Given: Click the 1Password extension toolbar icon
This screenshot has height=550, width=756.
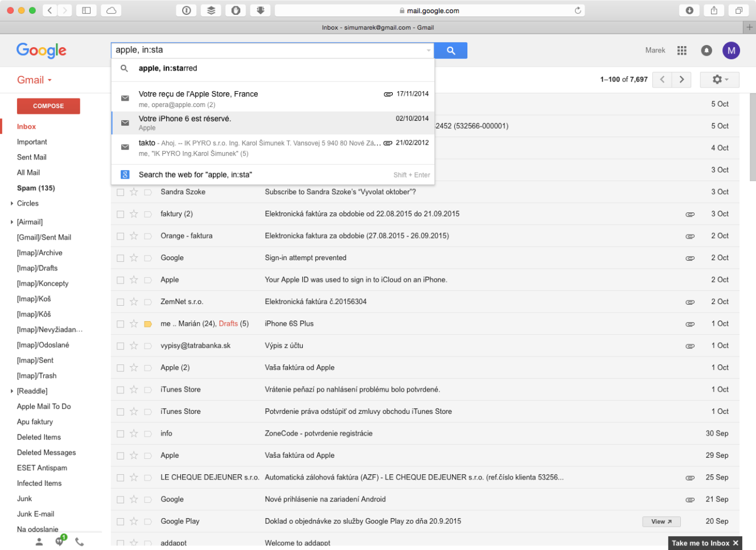Looking at the screenshot, I should point(186,10).
